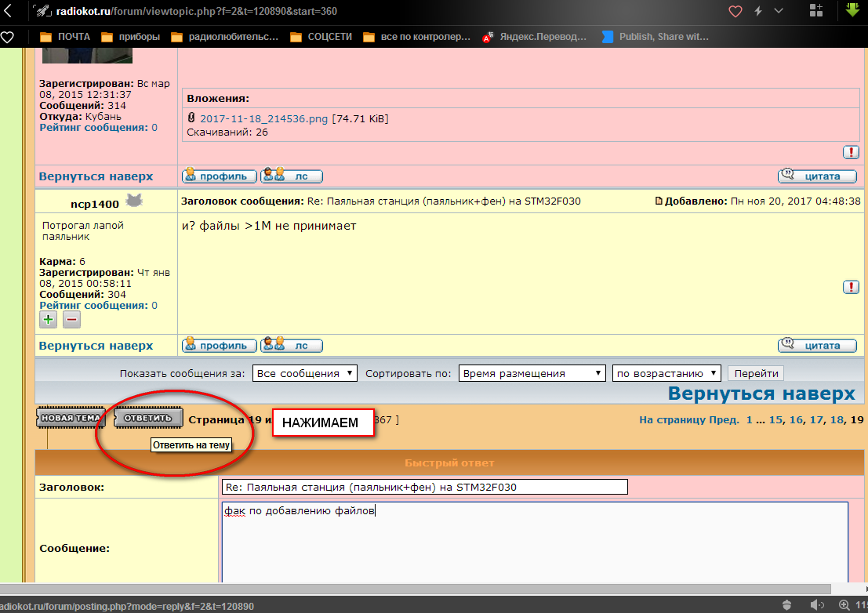Open the ПОЧТА bookmark folder
This screenshot has width=868, height=613.
(65, 37)
